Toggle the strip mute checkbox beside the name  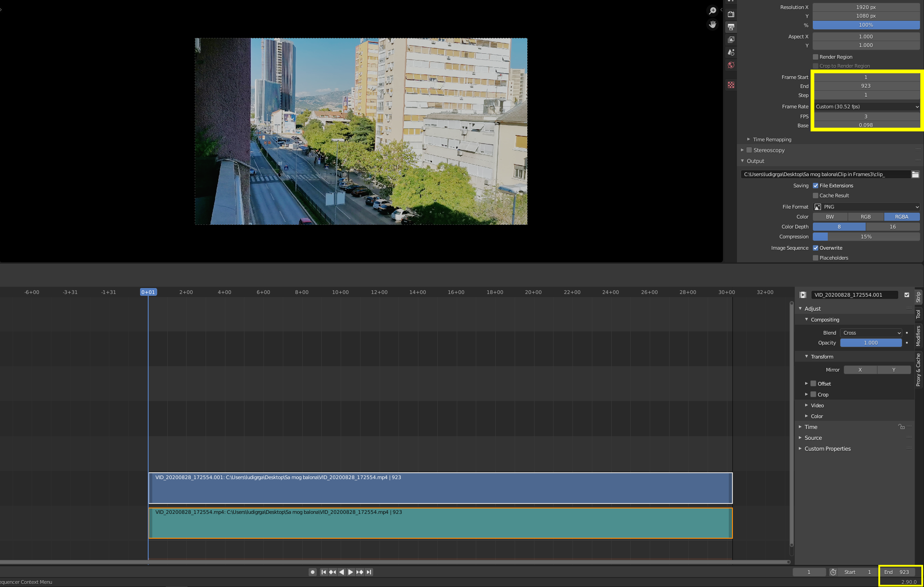(907, 295)
